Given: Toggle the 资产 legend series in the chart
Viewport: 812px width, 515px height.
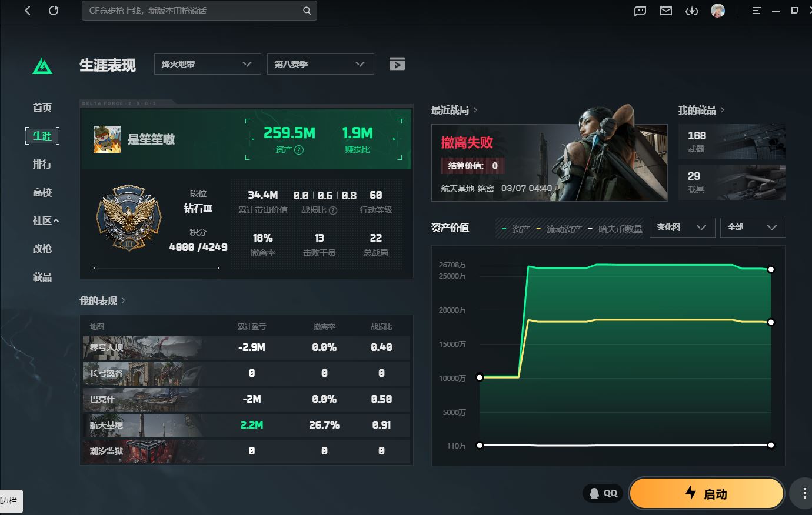Looking at the screenshot, I should click(x=517, y=229).
